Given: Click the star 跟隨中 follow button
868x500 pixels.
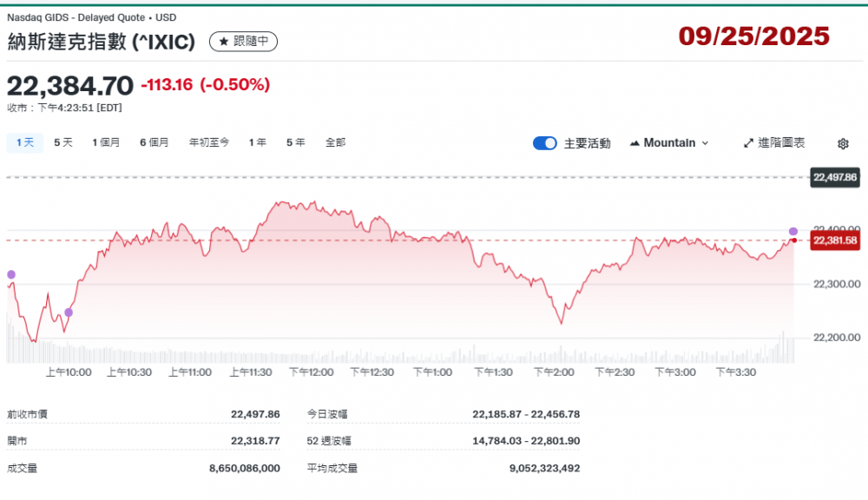Looking at the screenshot, I should tap(243, 41).
